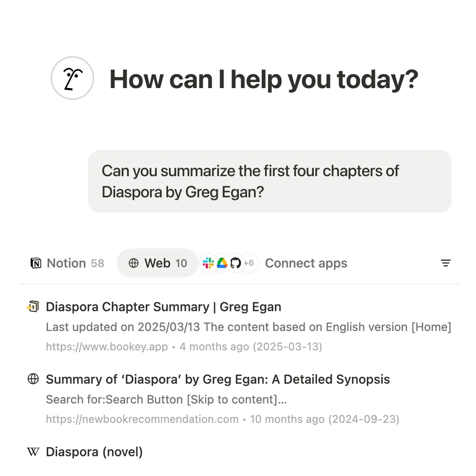Click the Connect apps link
Image resolution: width=476 pixels, height=476 pixels.
(306, 263)
